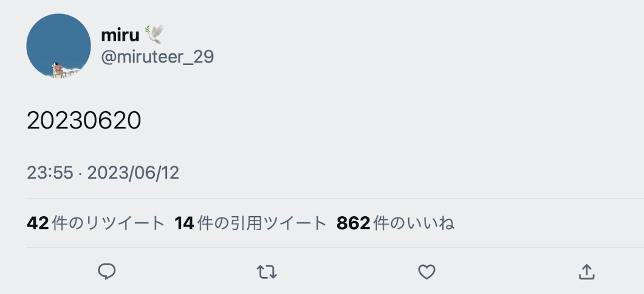This screenshot has height=294, width=644.
Task: Like the tweet with the heart icon
Action: pyautogui.click(x=427, y=272)
